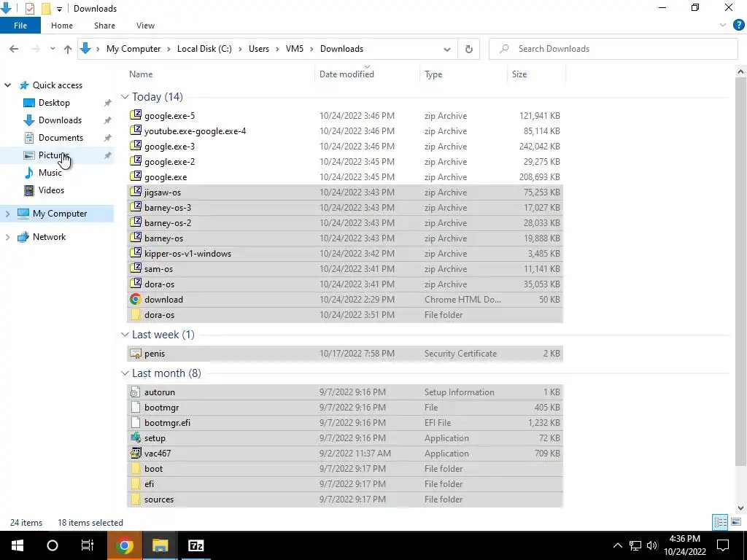The height and width of the screenshot is (560, 747).
Task: Collapse the Quick access tree node
Action: 7,85
